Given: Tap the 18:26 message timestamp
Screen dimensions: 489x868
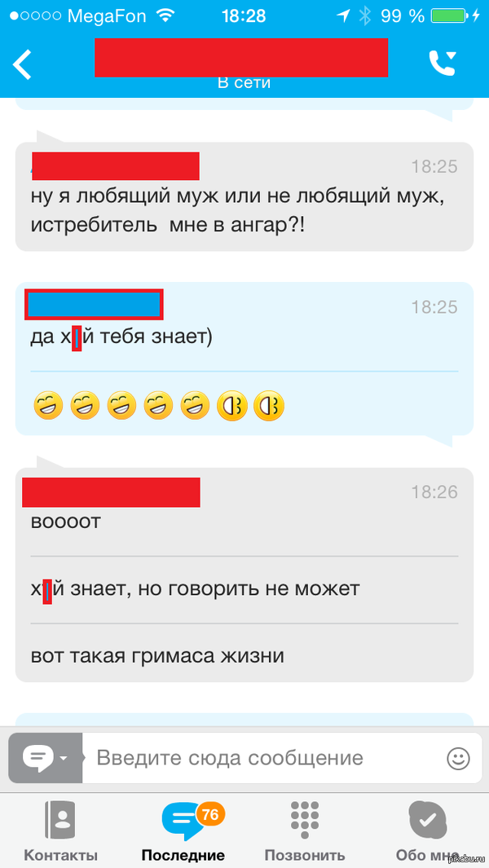Looking at the screenshot, I should (434, 491).
